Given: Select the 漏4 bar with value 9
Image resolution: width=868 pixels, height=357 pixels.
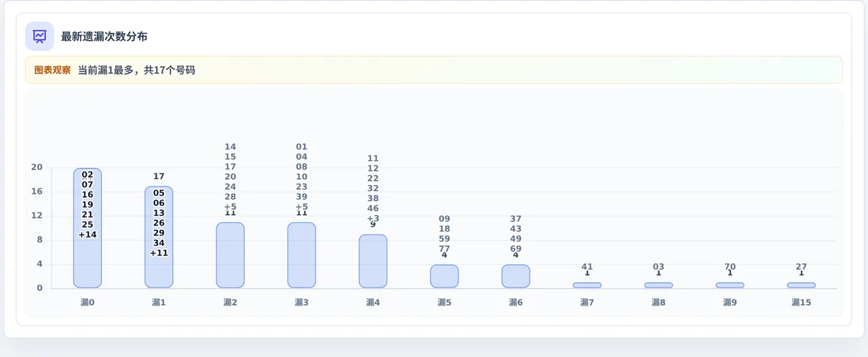Looking at the screenshot, I should click(373, 261).
